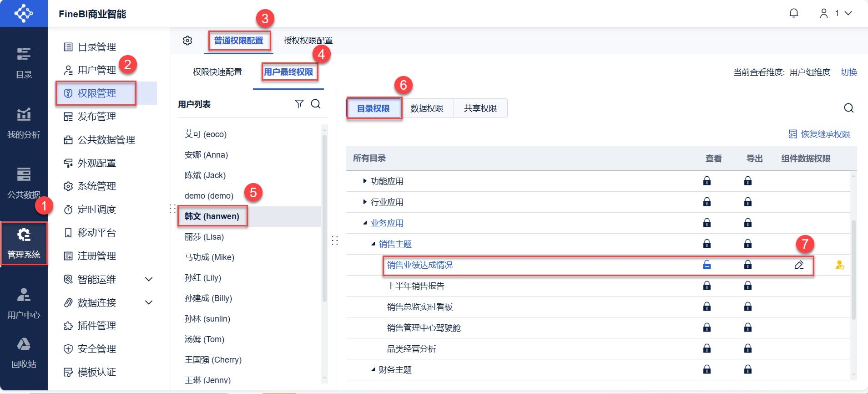Click 切换 to change viewing dimension

point(848,72)
